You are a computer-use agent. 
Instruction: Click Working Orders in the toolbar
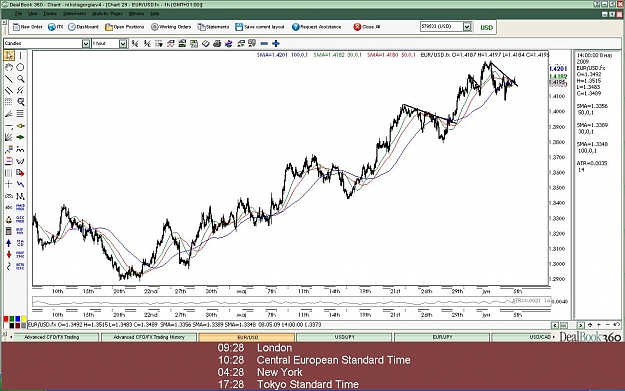[x=171, y=27]
